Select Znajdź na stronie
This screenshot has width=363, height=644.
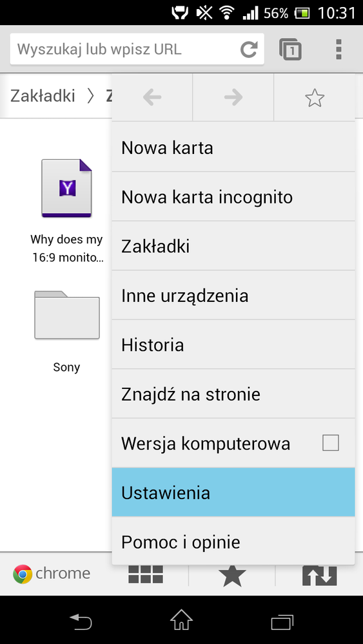pyautogui.click(x=233, y=394)
